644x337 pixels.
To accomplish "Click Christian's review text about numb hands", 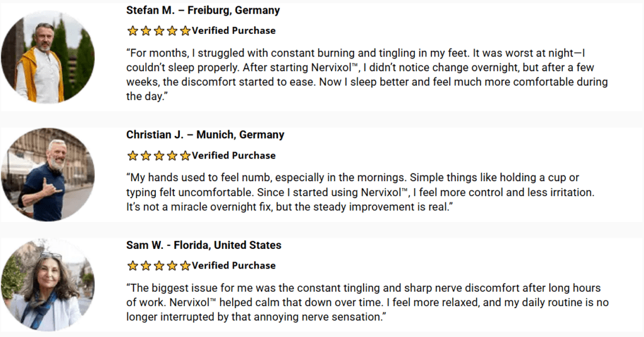I will pyautogui.click(x=360, y=192).
